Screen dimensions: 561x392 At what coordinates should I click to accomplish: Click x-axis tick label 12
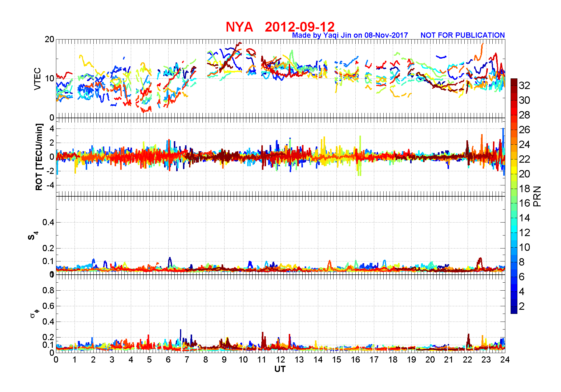tap(280, 360)
